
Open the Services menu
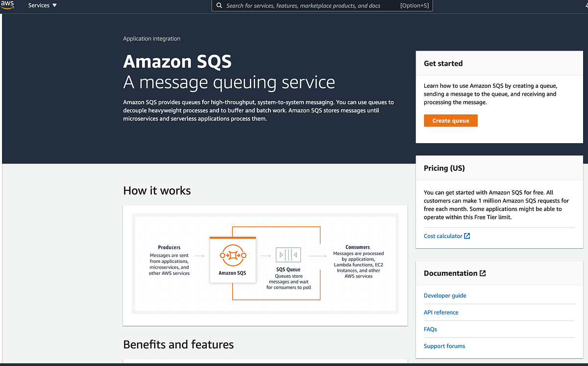point(39,5)
